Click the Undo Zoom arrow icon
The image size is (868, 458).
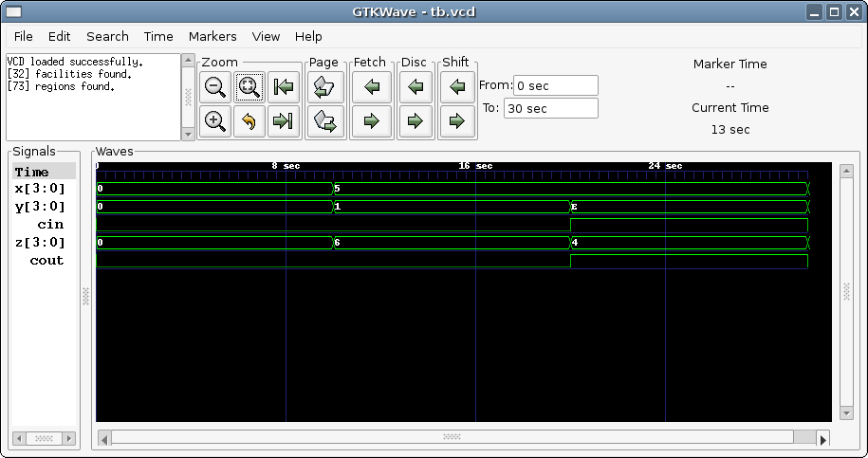click(249, 121)
